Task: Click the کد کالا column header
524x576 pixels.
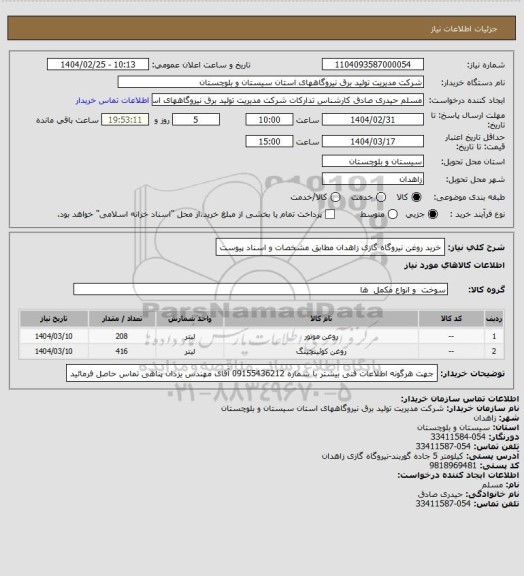Action: [x=451, y=319]
